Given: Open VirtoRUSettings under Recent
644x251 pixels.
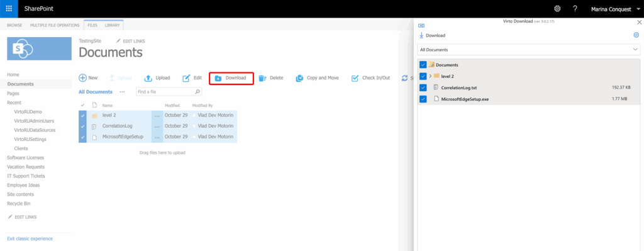Looking at the screenshot, I should (x=30, y=139).
